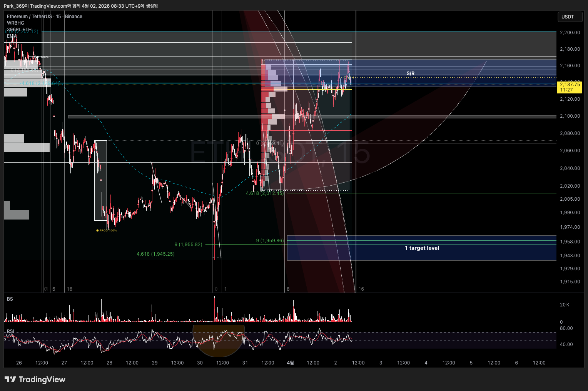Click the USDT currency button
The image size is (588, 391).
(x=570, y=17)
